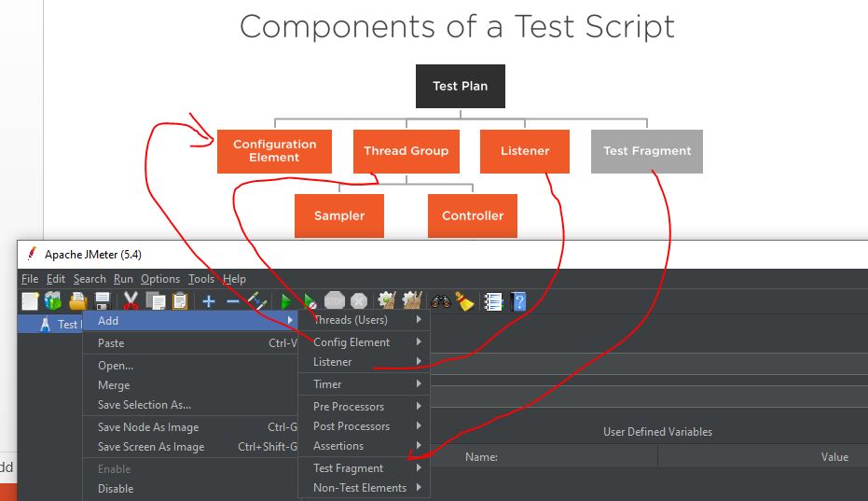Open the Templates icon in toolbar
Screen dimensions: 868x501
(53, 301)
